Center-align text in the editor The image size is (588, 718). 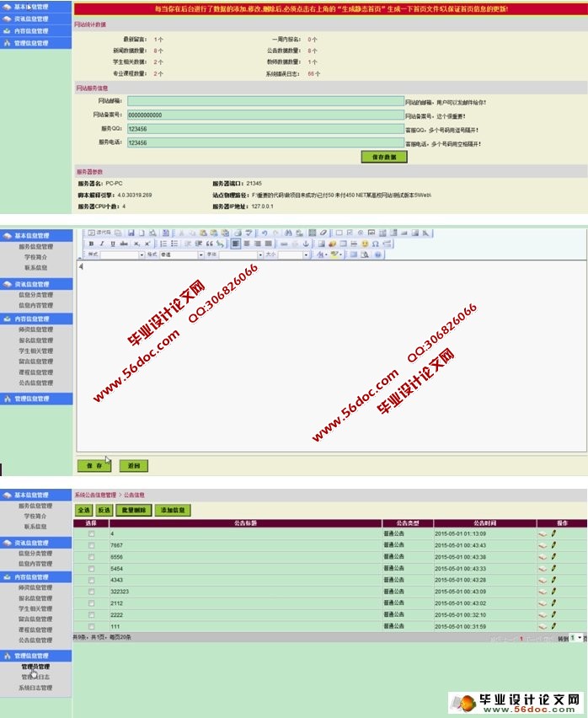coord(247,244)
